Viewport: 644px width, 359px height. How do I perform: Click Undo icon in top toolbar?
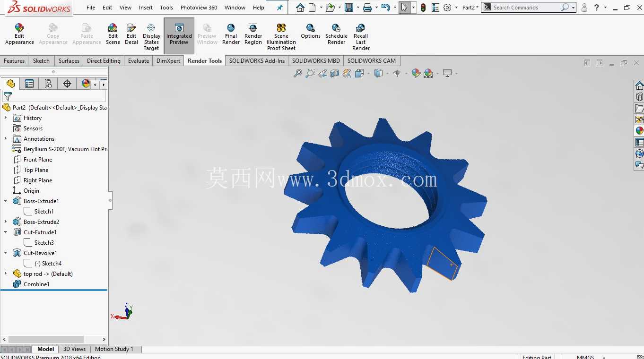[x=385, y=8]
